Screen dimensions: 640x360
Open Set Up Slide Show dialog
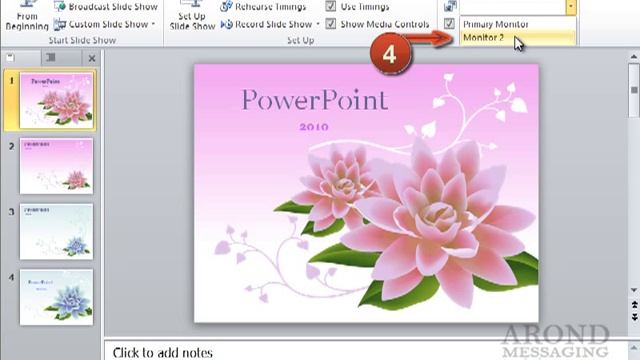click(192, 16)
